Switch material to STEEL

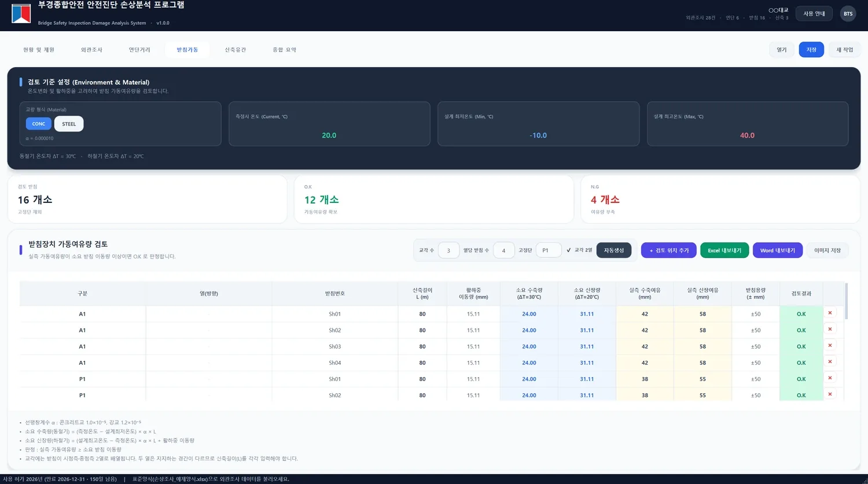point(69,124)
